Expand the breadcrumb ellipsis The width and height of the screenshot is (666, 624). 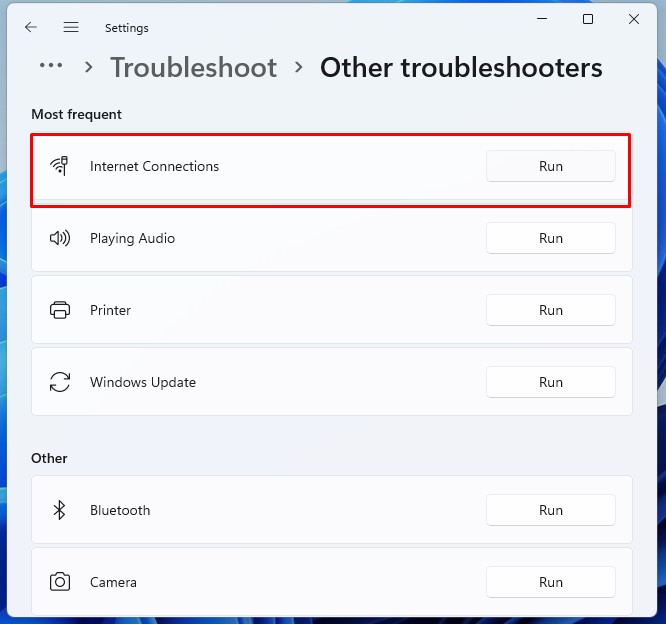click(51, 65)
